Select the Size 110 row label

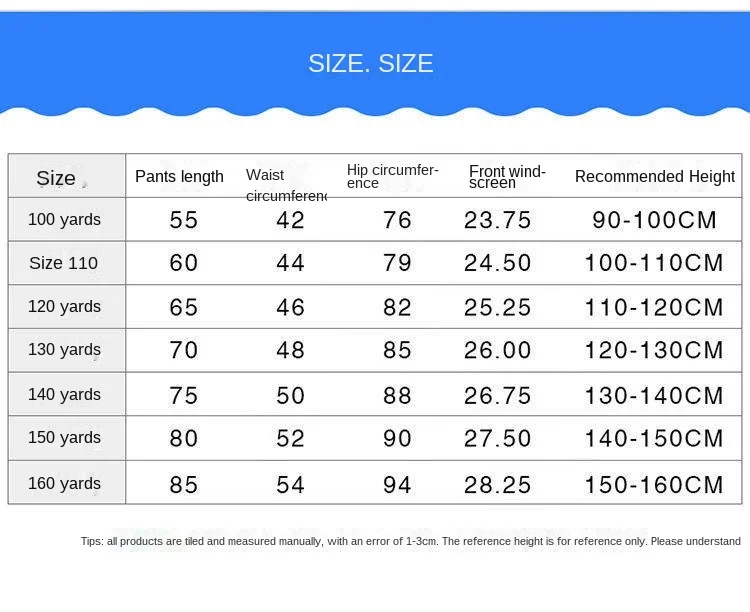tap(64, 263)
